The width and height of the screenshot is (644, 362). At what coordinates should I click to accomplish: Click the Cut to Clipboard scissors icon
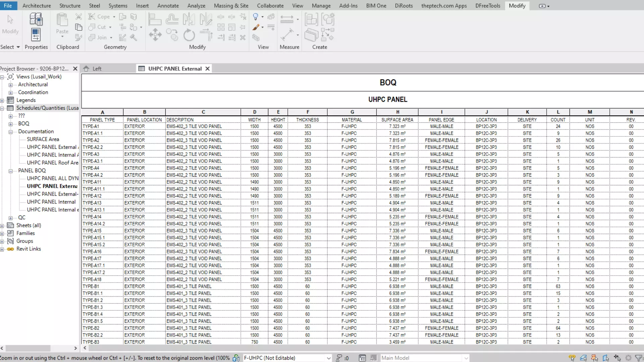[78, 16]
